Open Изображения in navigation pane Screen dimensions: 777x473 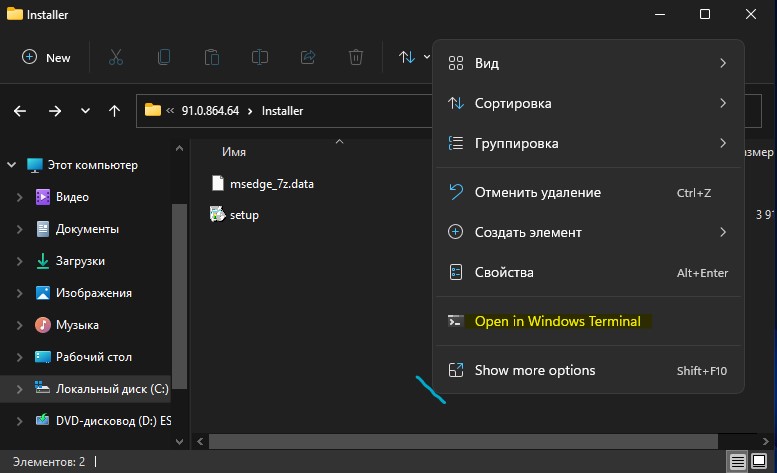pos(94,293)
